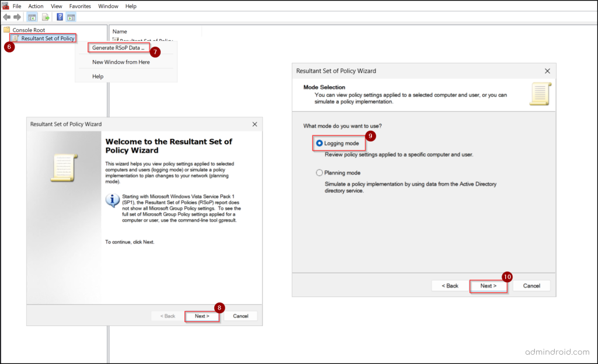Select New Window from Here in context menu
This screenshot has width=598, height=364.
pyautogui.click(x=120, y=62)
